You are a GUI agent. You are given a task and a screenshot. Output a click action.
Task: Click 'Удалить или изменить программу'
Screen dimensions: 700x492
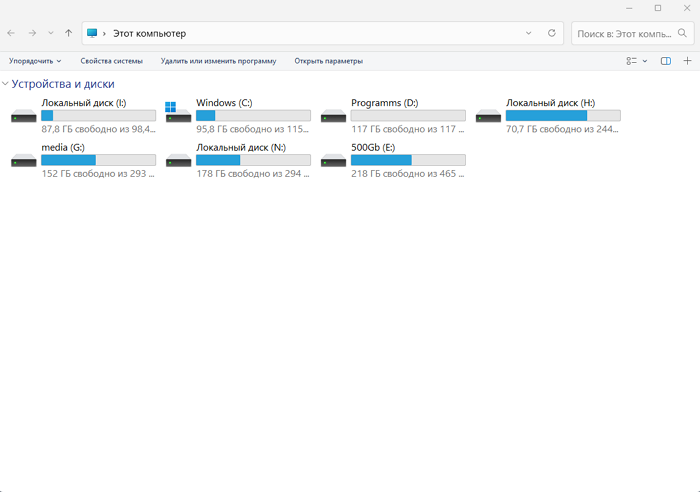pos(218,61)
